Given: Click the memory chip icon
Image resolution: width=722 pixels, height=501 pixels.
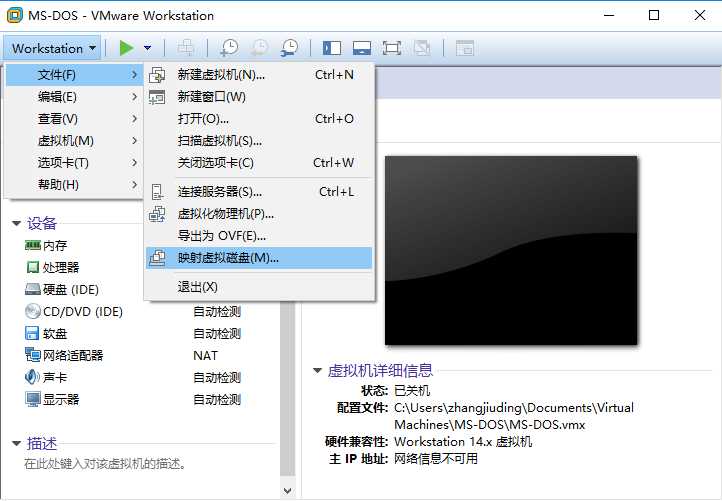Looking at the screenshot, I should (x=33, y=245).
